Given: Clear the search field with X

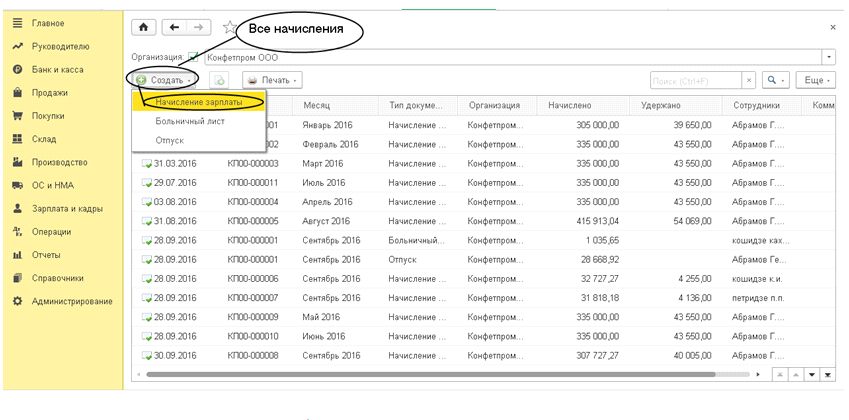Looking at the screenshot, I should [x=749, y=79].
